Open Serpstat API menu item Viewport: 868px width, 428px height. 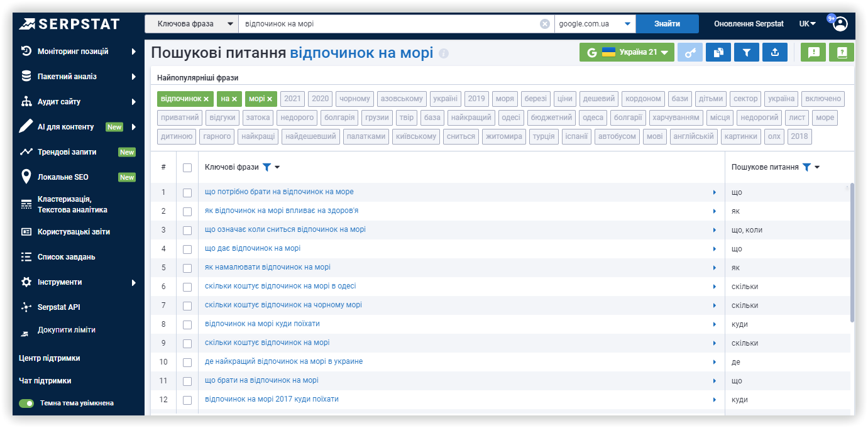coord(59,307)
